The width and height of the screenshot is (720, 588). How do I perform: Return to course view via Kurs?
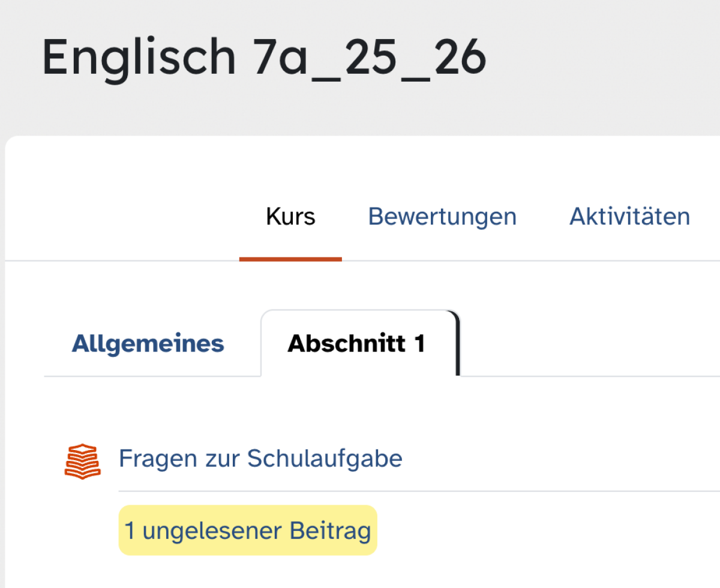[x=290, y=216]
